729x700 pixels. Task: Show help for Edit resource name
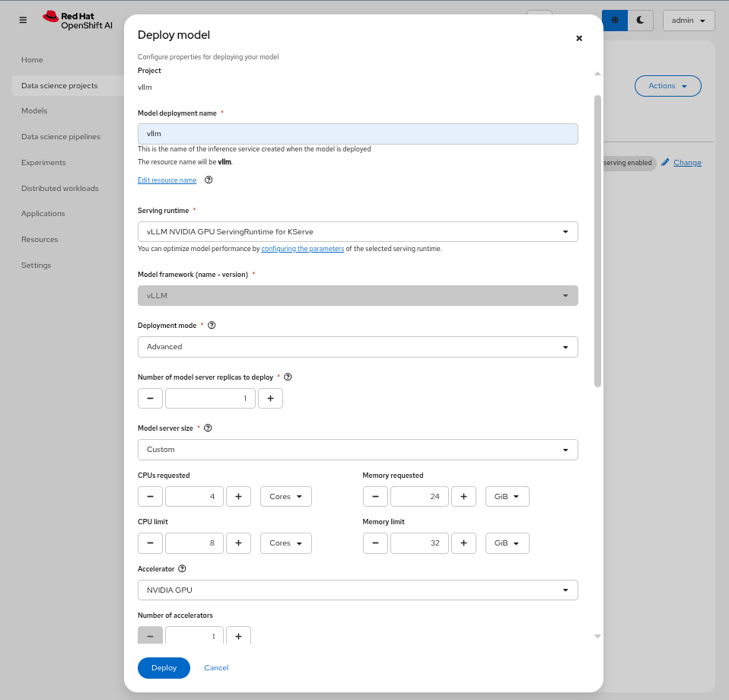209,180
